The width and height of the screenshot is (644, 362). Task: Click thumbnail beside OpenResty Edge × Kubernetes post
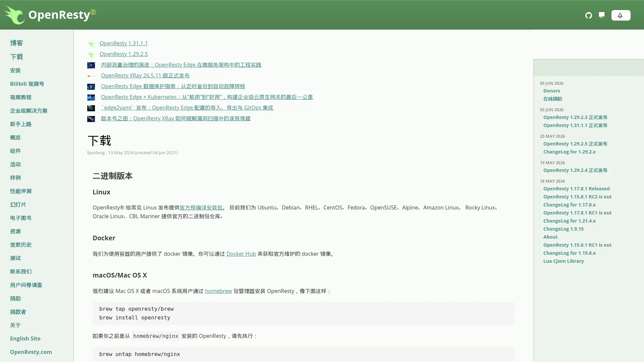pyautogui.click(x=91, y=97)
